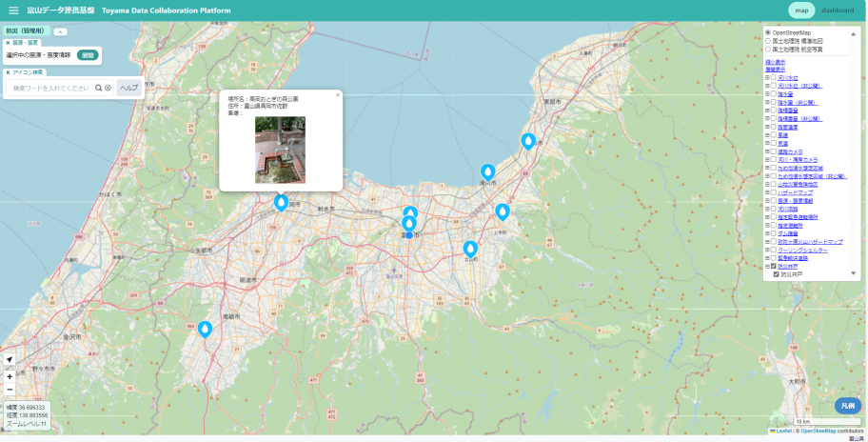Close the アイコン検索 panel using its X icon
Screen dimensions: 868x442
(x=8, y=72)
